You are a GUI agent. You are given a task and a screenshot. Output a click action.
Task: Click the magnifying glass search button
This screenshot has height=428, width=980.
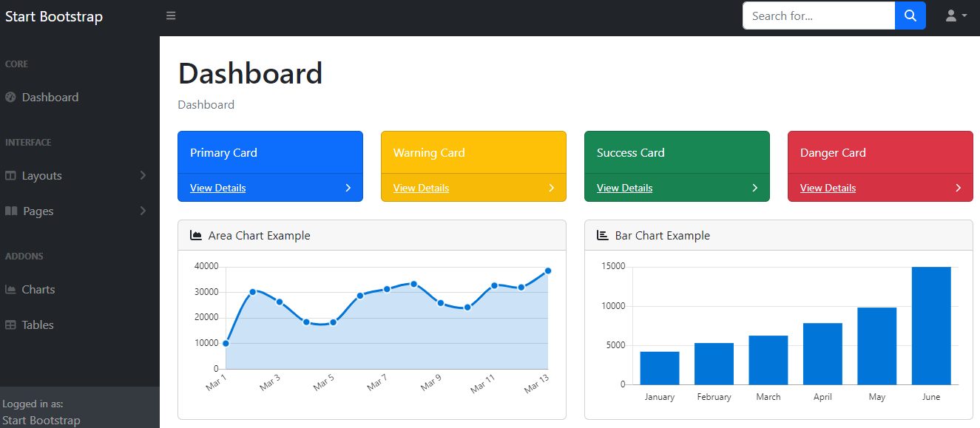coord(910,16)
